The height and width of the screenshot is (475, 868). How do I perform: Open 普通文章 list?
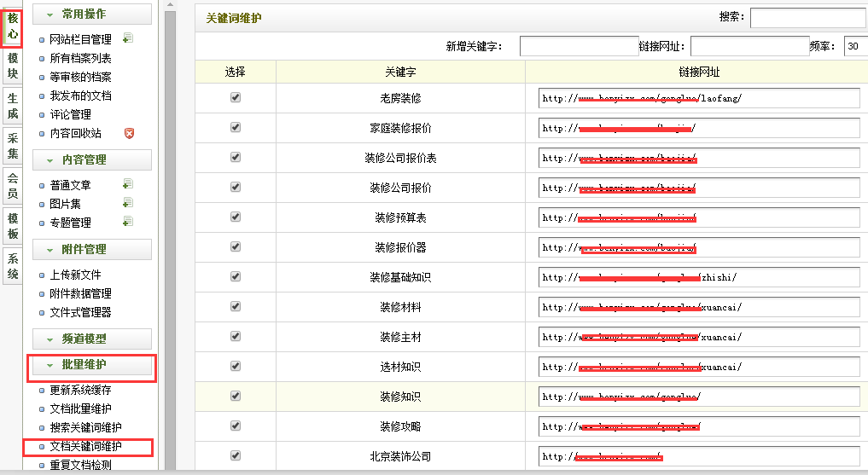pos(70,185)
